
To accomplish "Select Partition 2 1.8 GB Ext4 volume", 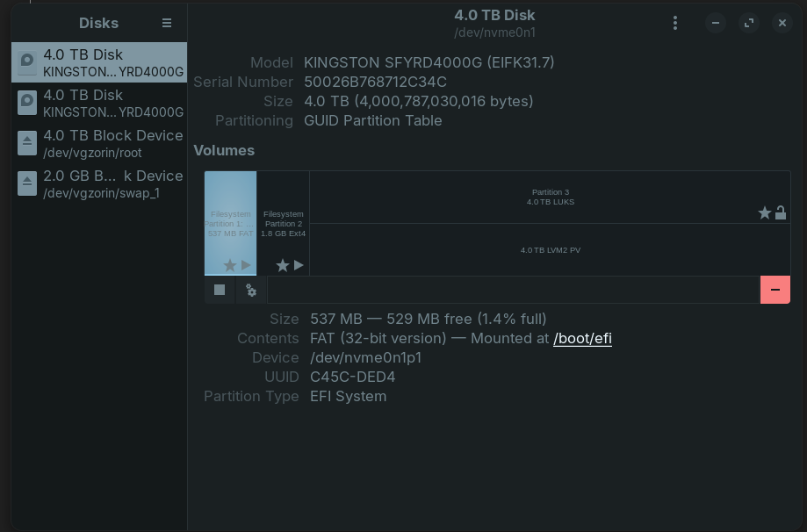I will pyautogui.click(x=283, y=219).
